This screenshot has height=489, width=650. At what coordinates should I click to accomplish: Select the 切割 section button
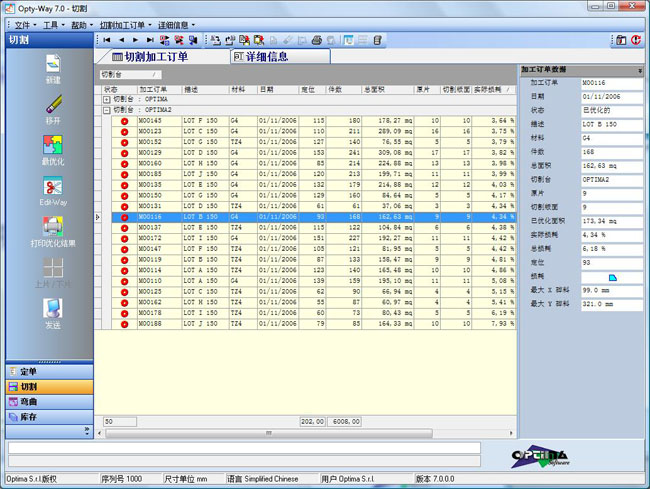coord(49,387)
